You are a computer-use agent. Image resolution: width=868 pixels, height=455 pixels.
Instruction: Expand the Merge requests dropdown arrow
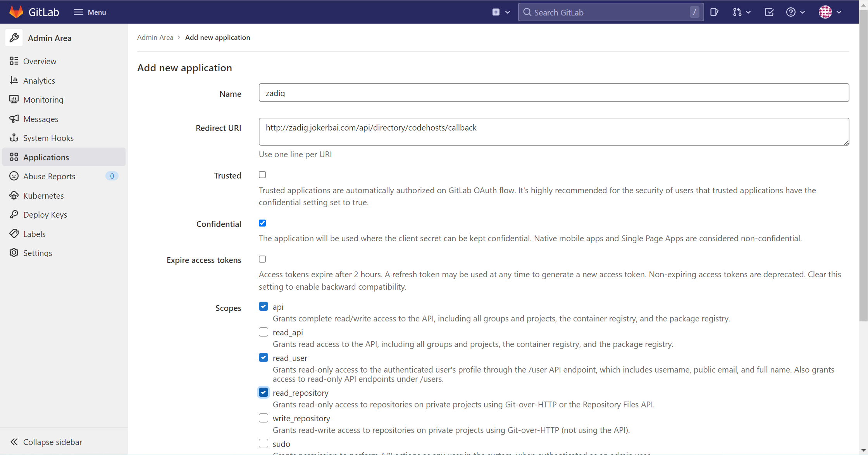[748, 12]
